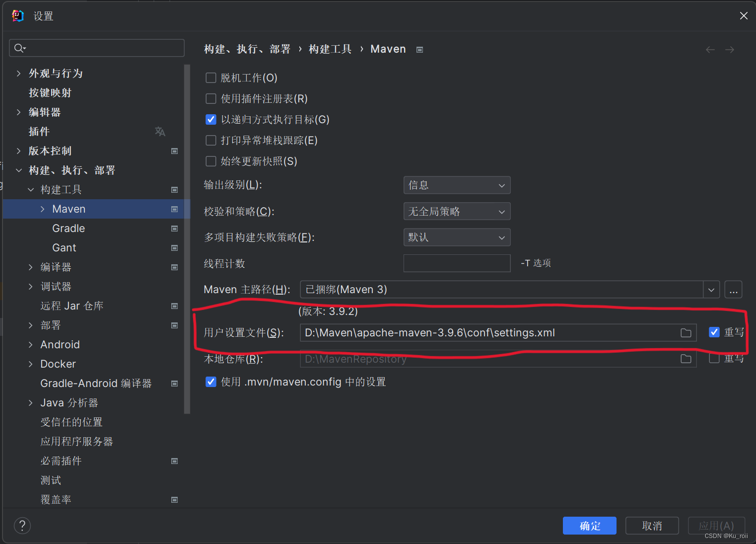756x544 pixels.
Task: Click the help question mark icon
Action: (x=22, y=525)
